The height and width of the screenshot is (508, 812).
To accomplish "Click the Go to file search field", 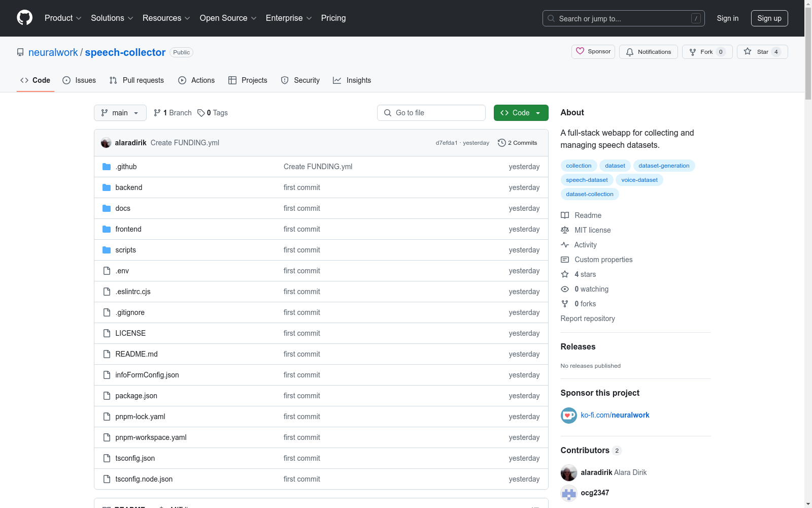I will click(431, 113).
